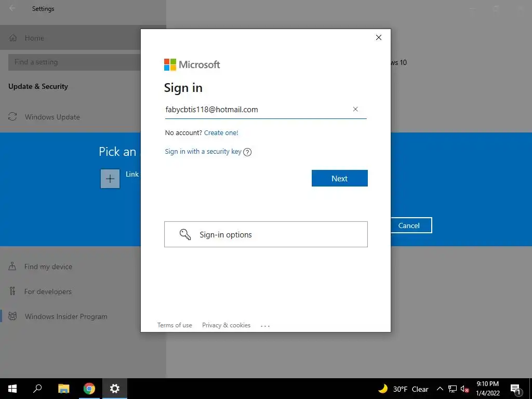Launch Google Chrome from taskbar

[x=89, y=389]
